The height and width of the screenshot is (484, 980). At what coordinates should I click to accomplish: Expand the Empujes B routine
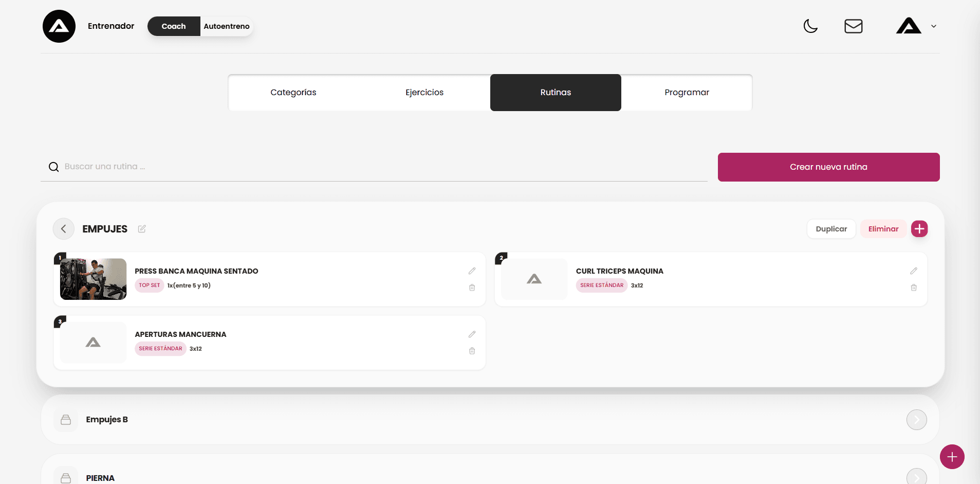coord(916,420)
